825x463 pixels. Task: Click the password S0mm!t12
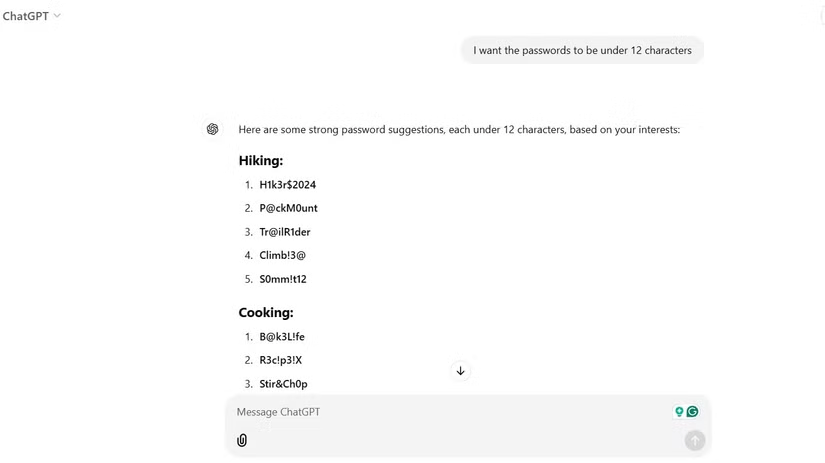(283, 279)
